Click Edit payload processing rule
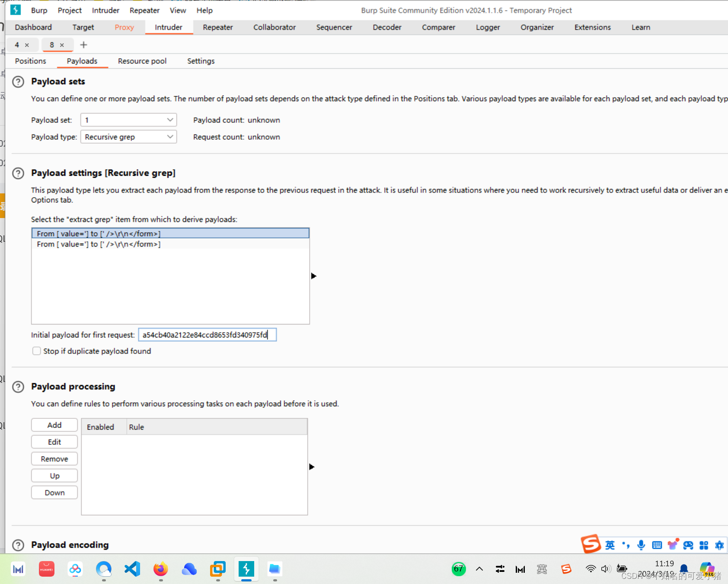The height and width of the screenshot is (584, 728). [54, 442]
